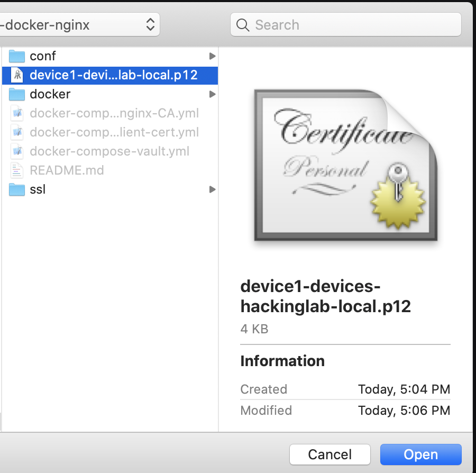The height and width of the screenshot is (473, 476).
Task: Expand the ssl folder
Action: (x=212, y=189)
